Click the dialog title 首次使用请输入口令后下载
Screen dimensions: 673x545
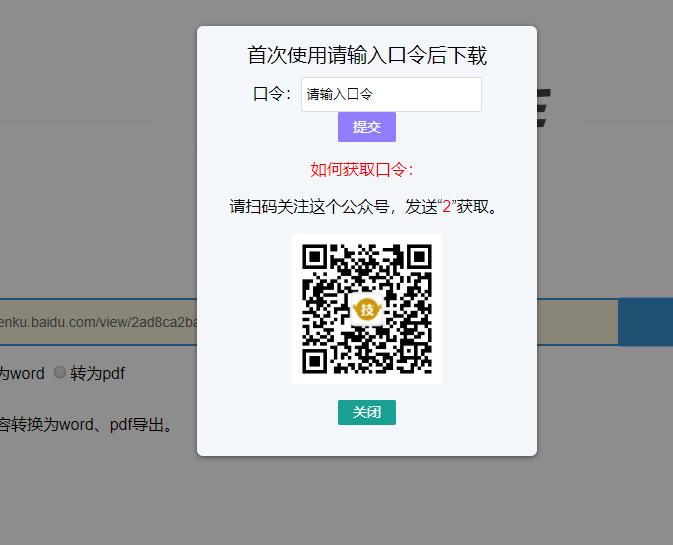(367, 55)
